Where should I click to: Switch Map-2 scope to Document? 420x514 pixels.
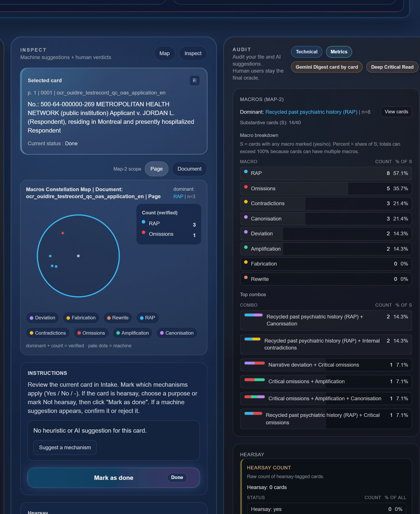click(x=189, y=169)
